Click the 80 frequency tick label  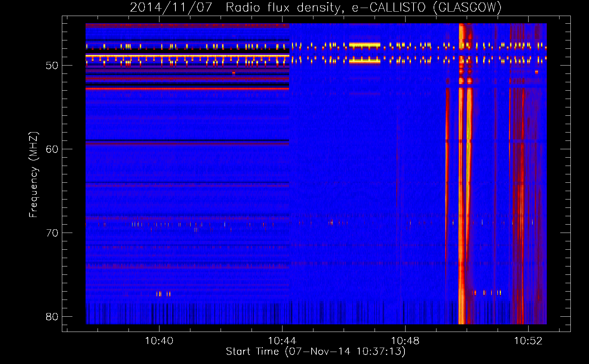52,317
